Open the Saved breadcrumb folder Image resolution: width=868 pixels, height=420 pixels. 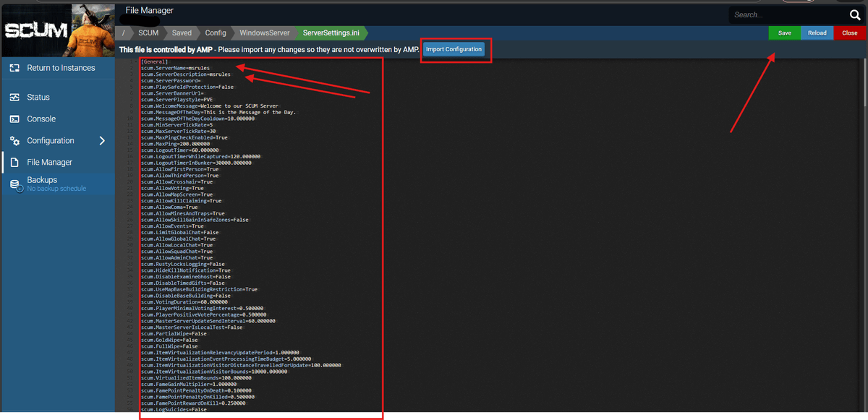[182, 33]
